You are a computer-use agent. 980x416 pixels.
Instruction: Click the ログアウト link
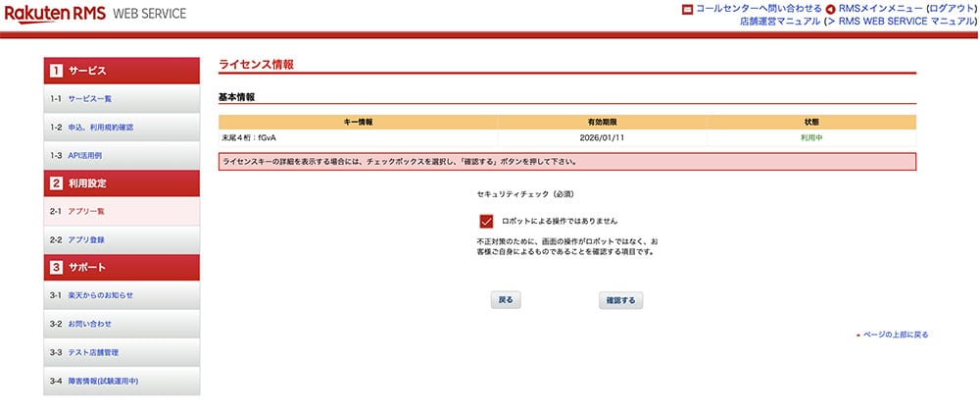tap(949, 8)
